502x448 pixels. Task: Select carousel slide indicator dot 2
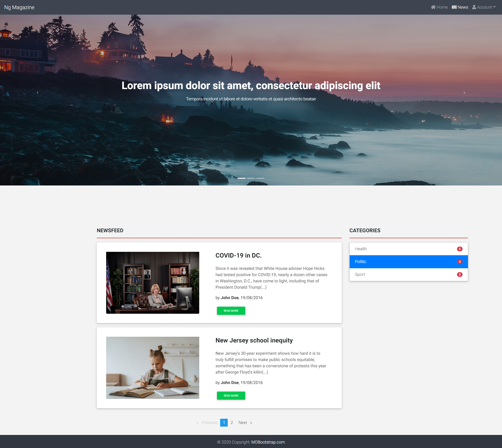click(251, 179)
